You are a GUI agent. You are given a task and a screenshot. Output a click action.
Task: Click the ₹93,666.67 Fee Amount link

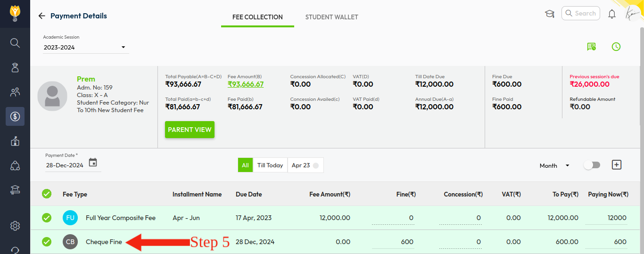[245, 84]
